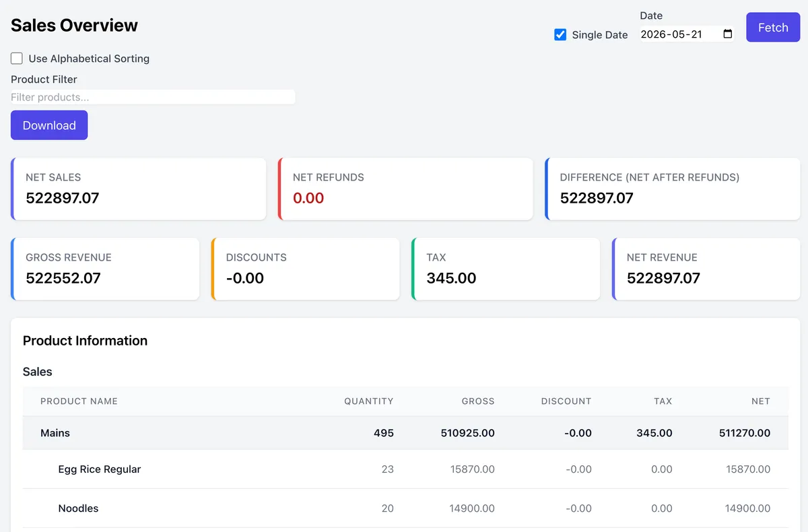The width and height of the screenshot is (808, 532).
Task: Click the Date label above date field
Action: (651, 15)
